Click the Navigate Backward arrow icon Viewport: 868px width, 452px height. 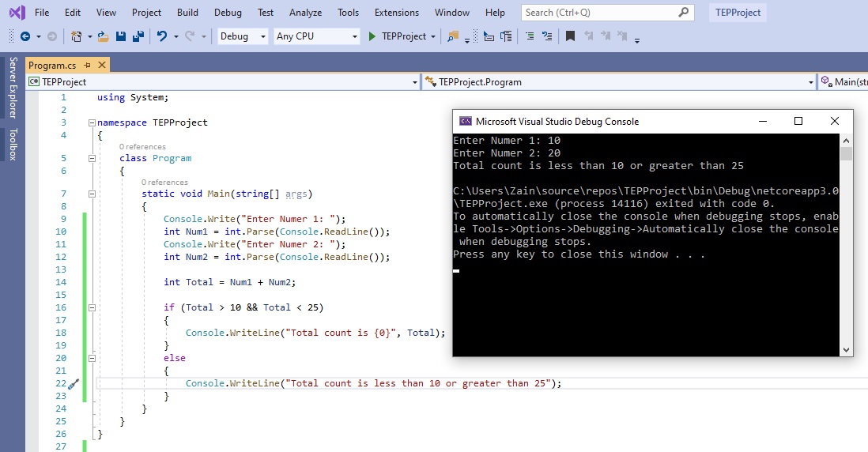pos(25,36)
